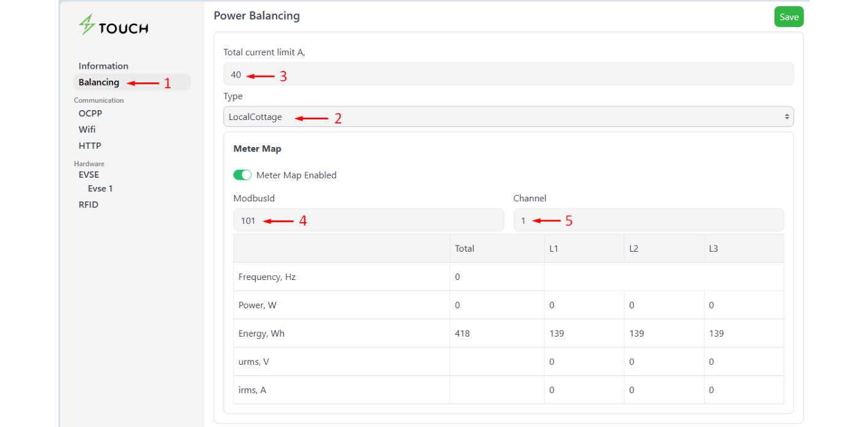
Task: Click the Power Balancing page heading
Action: point(257,15)
